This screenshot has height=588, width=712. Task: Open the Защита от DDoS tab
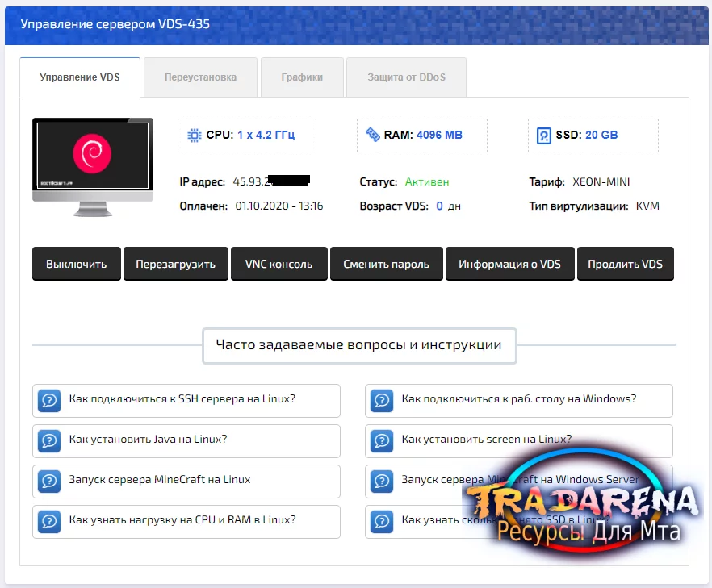tap(406, 77)
